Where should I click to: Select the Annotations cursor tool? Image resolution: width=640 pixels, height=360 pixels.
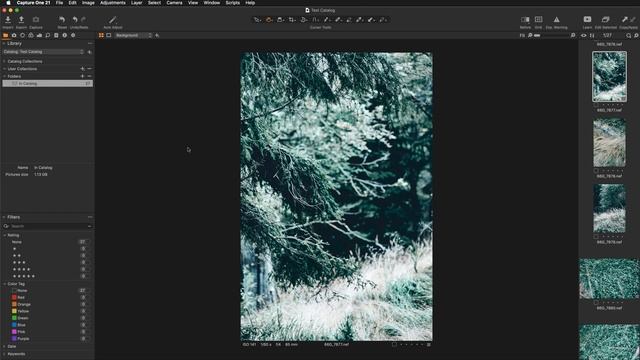click(x=382, y=20)
